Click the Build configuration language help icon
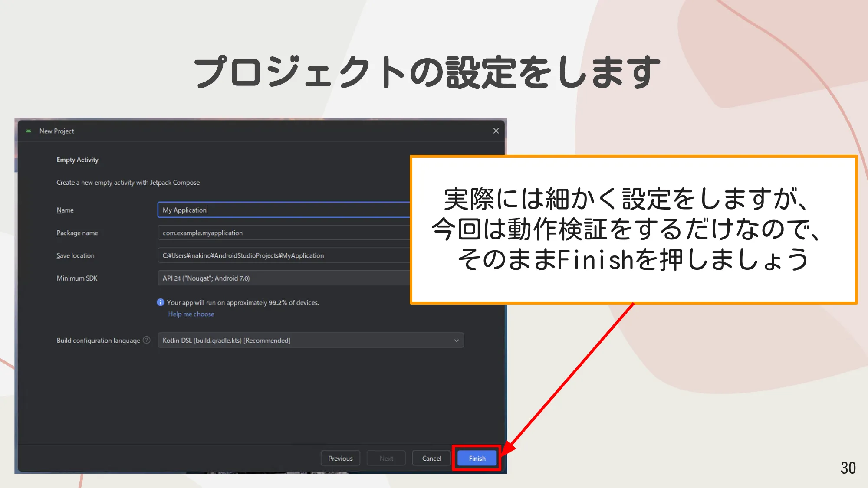 [x=147, y=340]
